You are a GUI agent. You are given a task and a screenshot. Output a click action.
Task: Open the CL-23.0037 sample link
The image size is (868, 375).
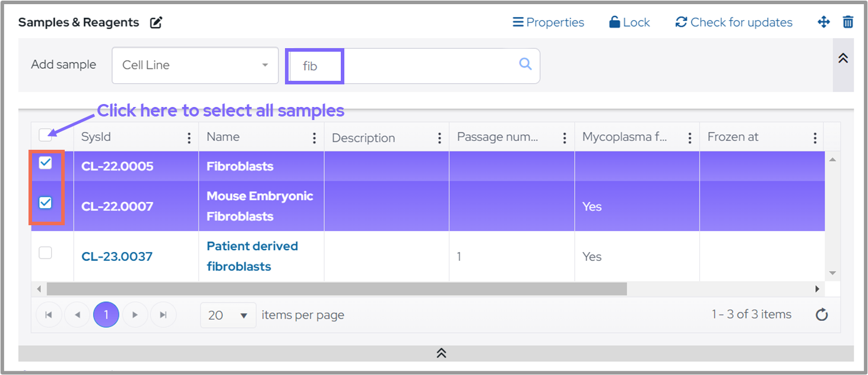click(117, 257)
